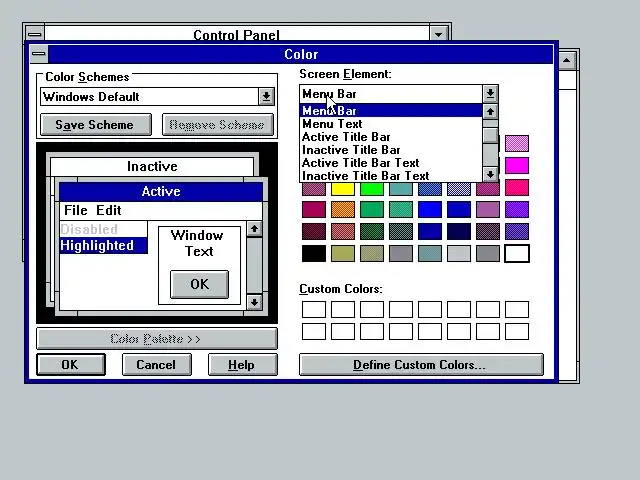Click the Cancel button
This screenshot has width=640, height=480.
(x=157, y=364)
